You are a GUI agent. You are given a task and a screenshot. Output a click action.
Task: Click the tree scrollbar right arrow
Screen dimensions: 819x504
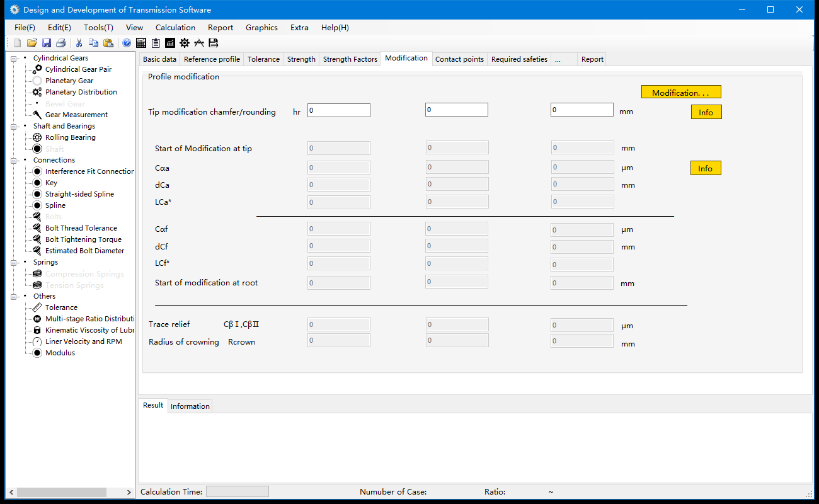tap(129, 492)
